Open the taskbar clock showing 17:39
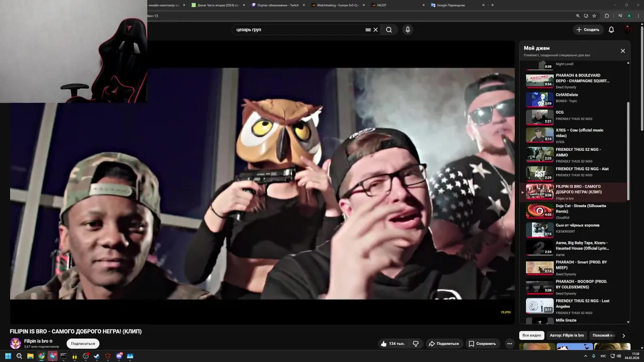644x362 pixels. point(631,356)
